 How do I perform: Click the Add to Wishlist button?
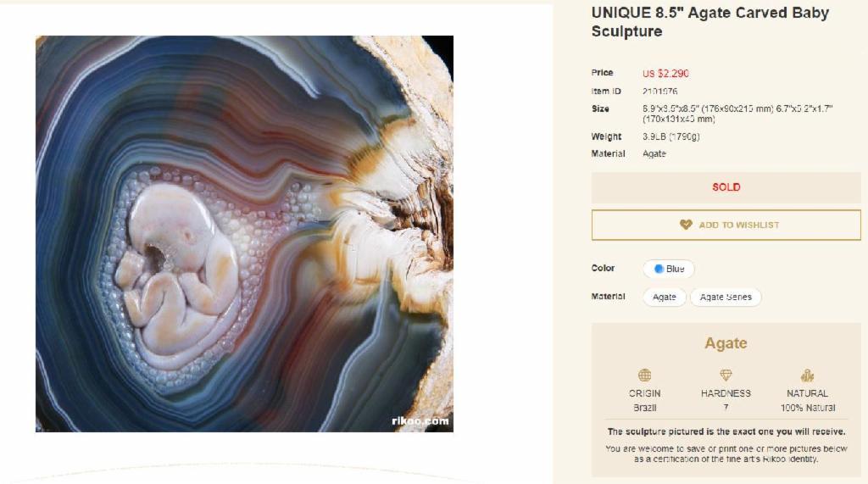point(726,225)
